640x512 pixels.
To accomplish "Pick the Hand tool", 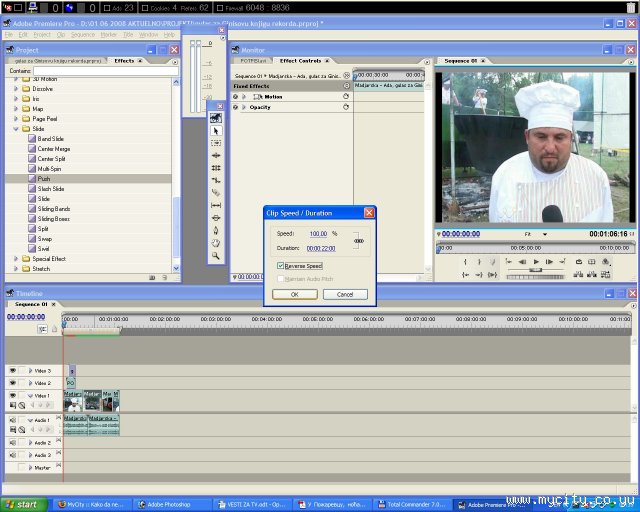I will click(x=216, y=242).
